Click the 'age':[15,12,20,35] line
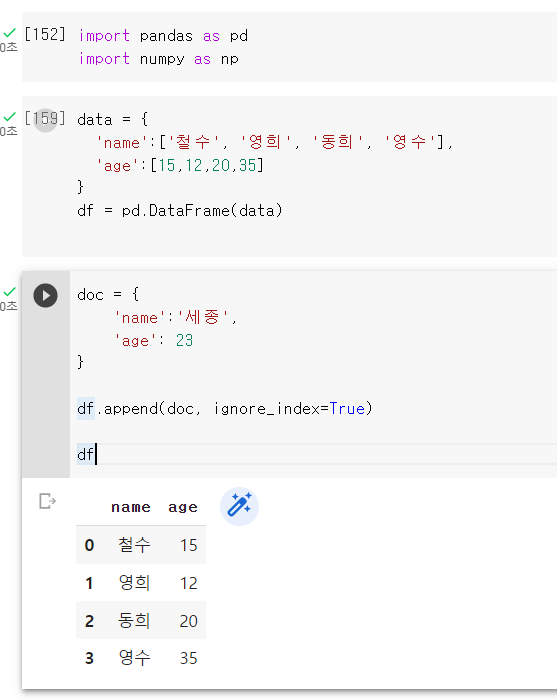The height and width of the screenshot is (700, 557). pyautogui.click(x=180, y=166)
